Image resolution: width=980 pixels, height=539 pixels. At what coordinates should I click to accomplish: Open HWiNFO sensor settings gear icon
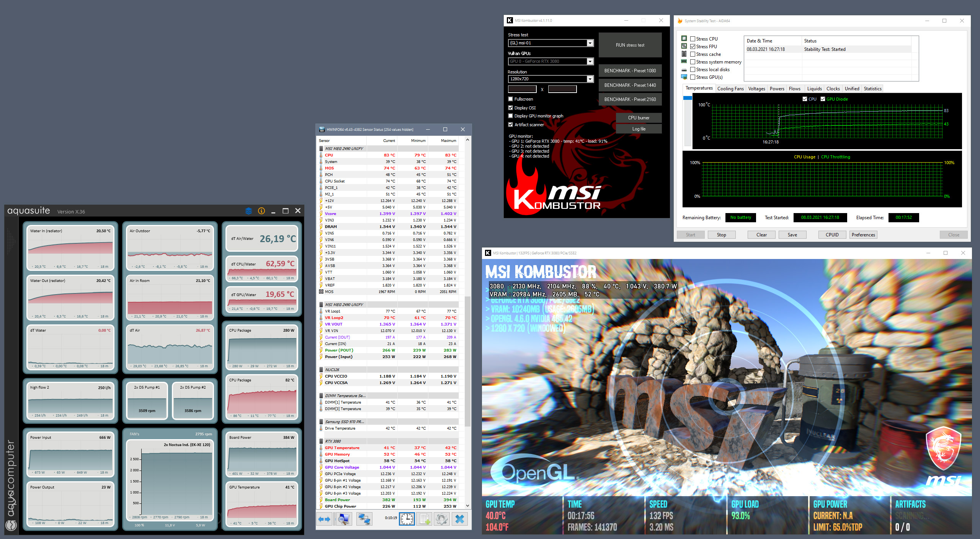pos(442,519)
